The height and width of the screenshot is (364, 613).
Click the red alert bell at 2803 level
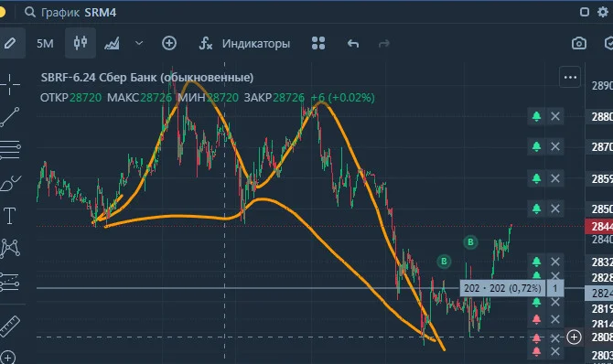point(536,352)
